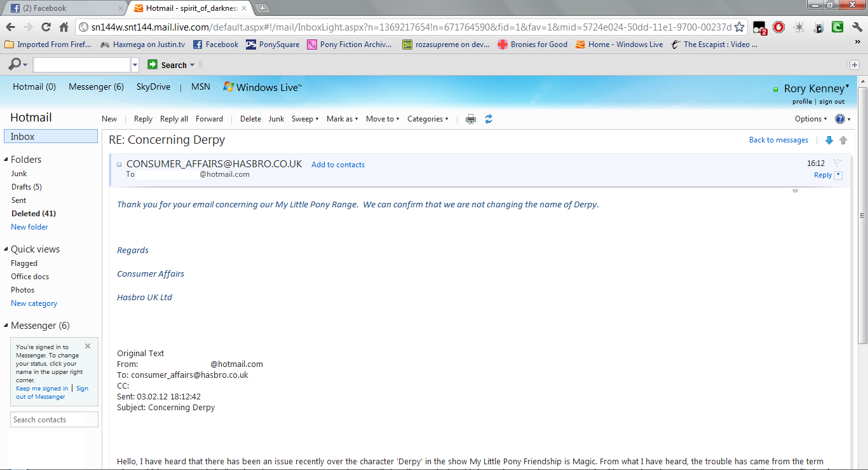The height and width of the screenshot is (470, 868).
Task: Open Hotmail (0) in the top navigation
Action: (34, 87)
